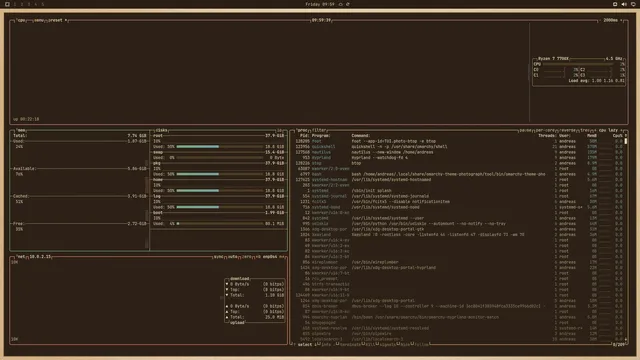Toggle net auto scaling

pos(232,257)
